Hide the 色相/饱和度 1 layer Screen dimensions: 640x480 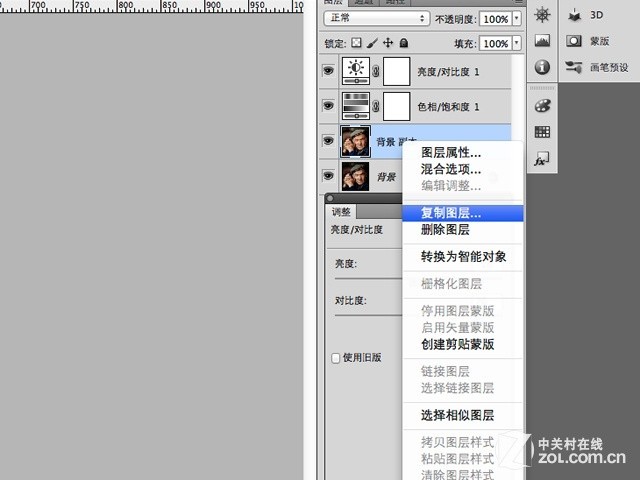click(x=328, y=106)
